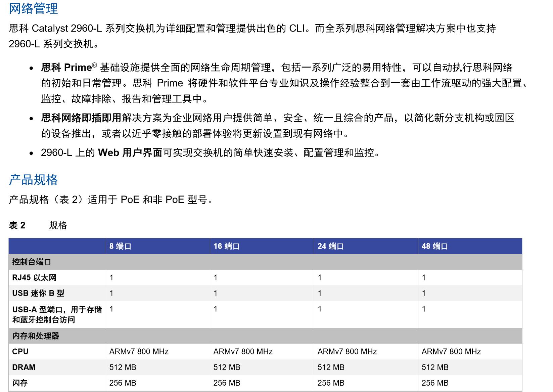Click the 网络管理 section heading

(33, 8)
